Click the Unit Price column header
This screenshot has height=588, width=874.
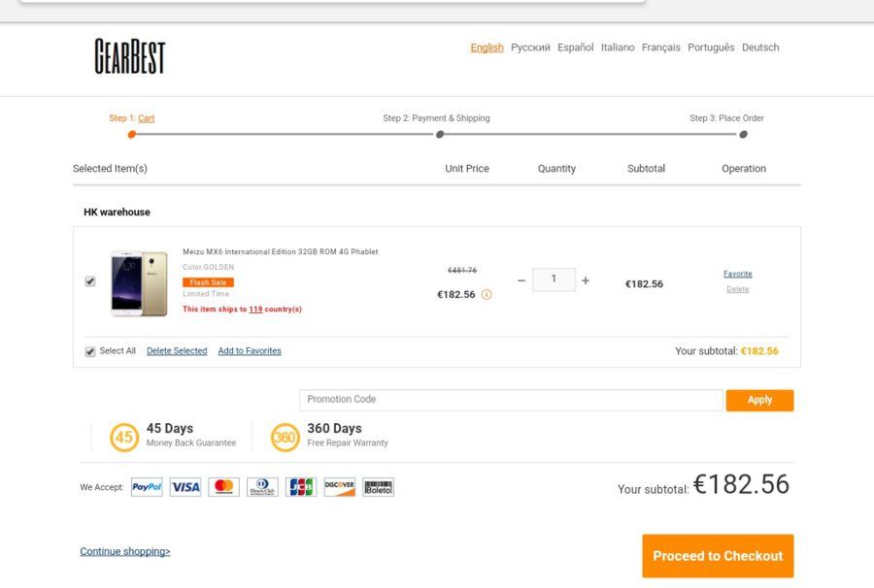[x=467, y=168]
